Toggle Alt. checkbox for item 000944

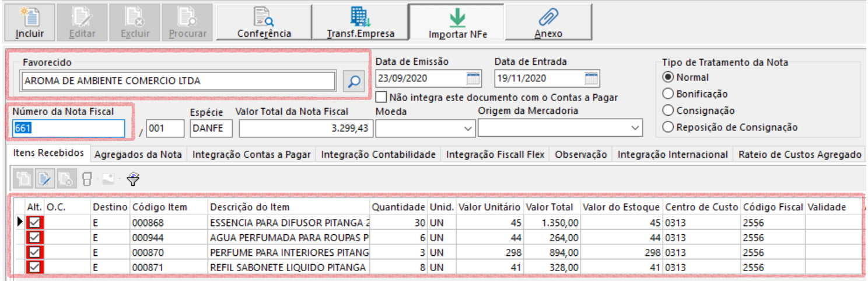click(x=35, y=237)
